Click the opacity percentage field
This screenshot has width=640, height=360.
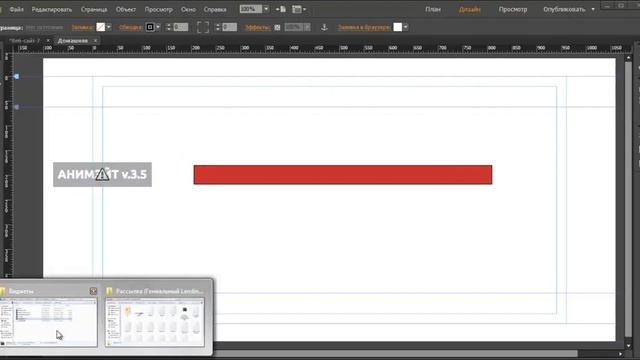(x=294, y=27)
